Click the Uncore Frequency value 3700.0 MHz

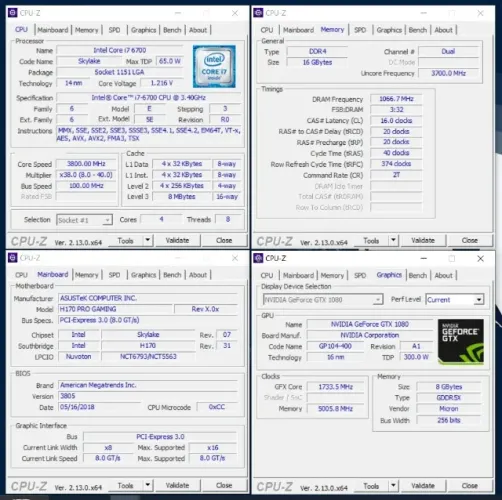(448, 73)
